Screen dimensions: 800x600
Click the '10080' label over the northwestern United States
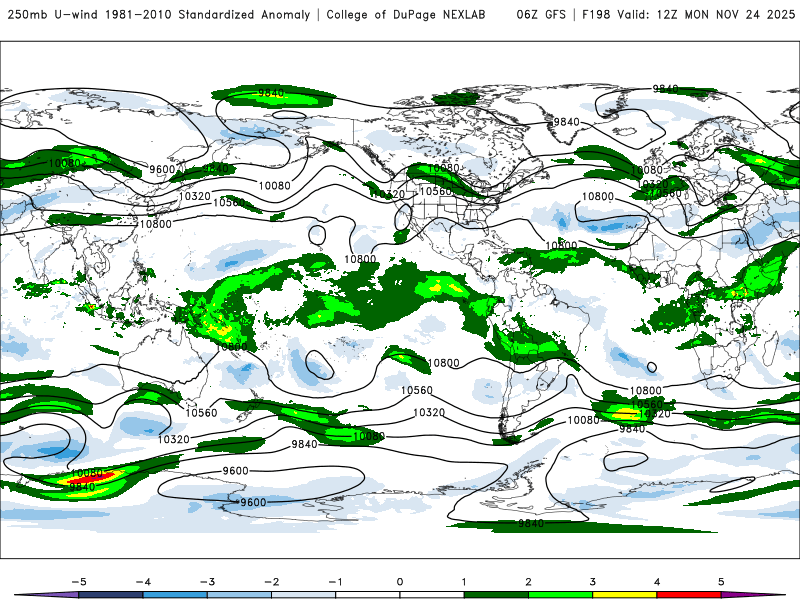[x=443, y=168]
